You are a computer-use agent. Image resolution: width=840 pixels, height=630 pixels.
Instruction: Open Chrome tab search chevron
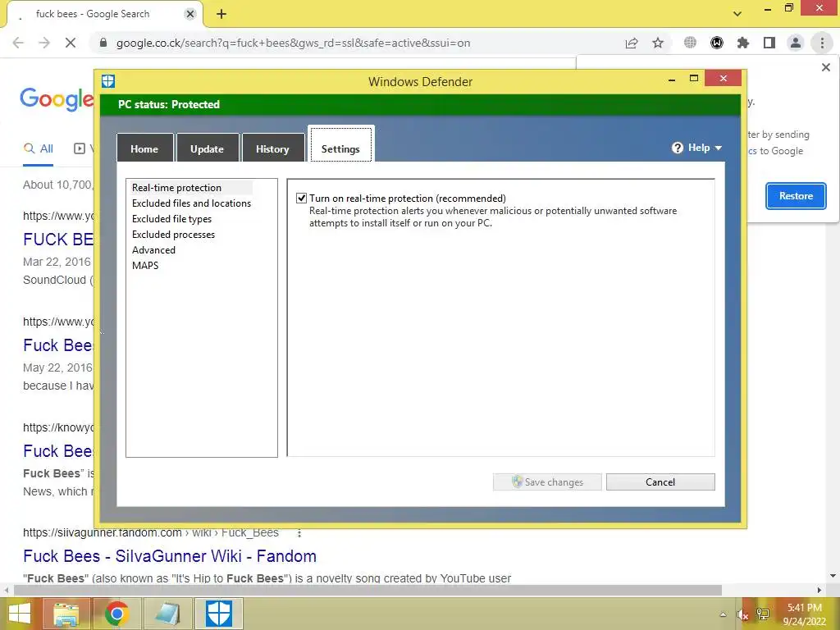(737, 14)
